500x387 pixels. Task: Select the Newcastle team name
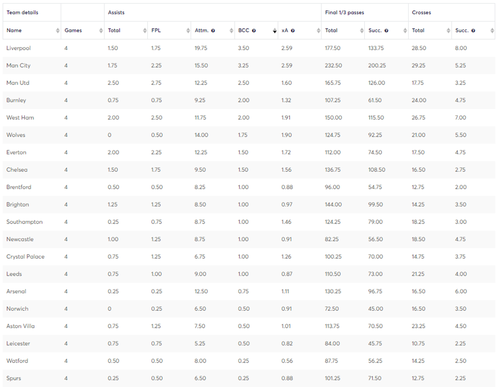(x=20, y=239)
